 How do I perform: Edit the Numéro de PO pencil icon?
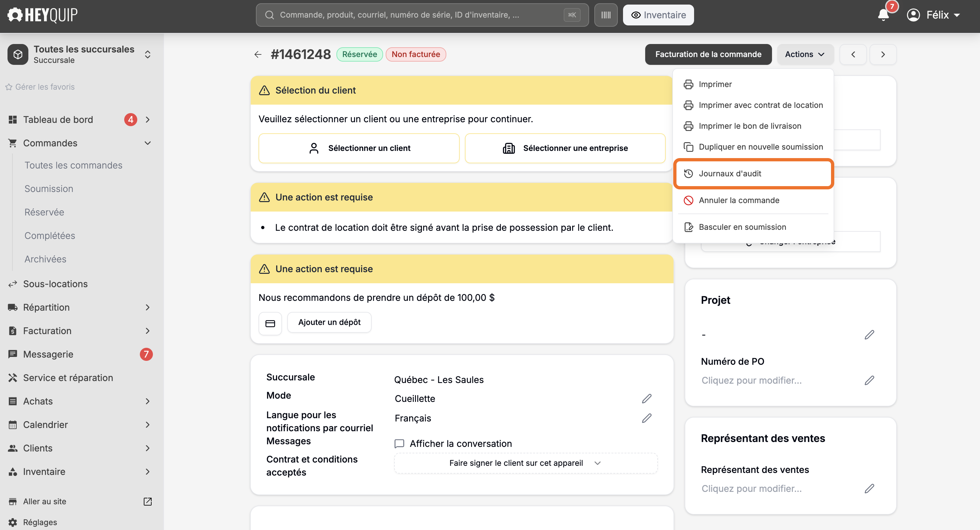point(869,380)
